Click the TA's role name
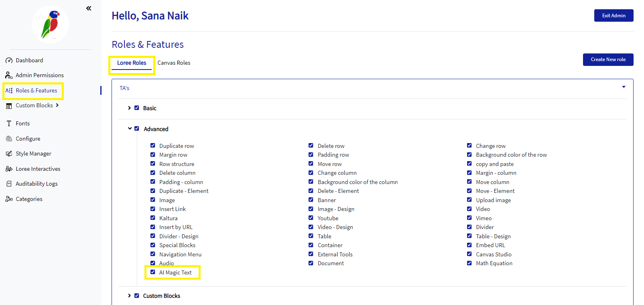644x305 pixels. point(124,88)
